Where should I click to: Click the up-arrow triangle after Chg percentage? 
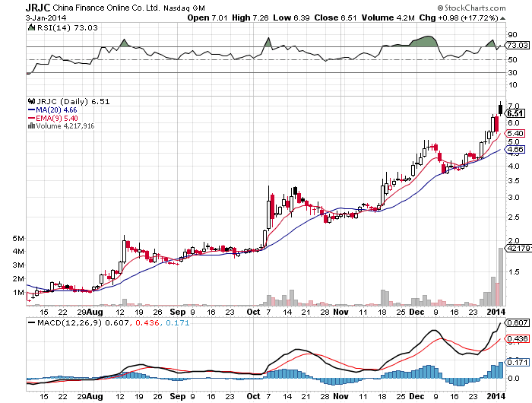502,18
